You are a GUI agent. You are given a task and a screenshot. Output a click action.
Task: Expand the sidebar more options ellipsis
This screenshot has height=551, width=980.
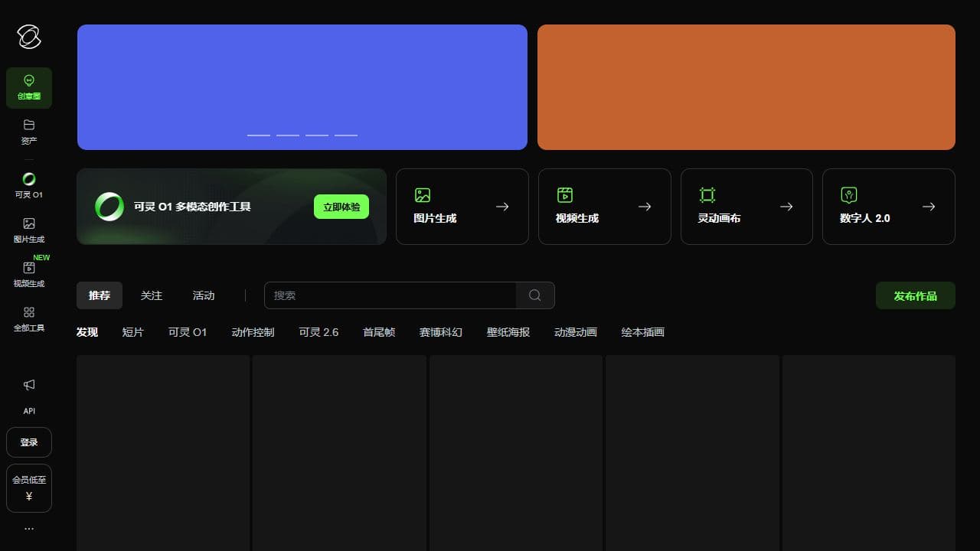point(29,528)
